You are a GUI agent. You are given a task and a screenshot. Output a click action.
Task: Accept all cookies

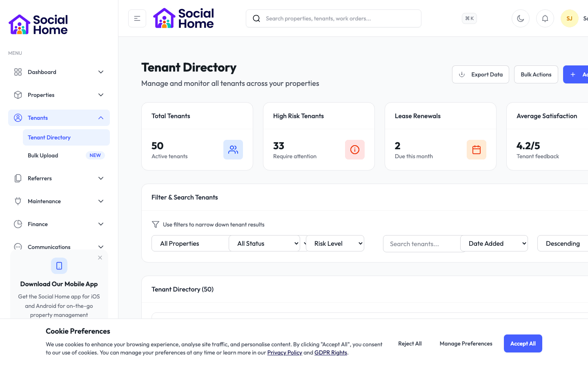[x=523, y=343]
